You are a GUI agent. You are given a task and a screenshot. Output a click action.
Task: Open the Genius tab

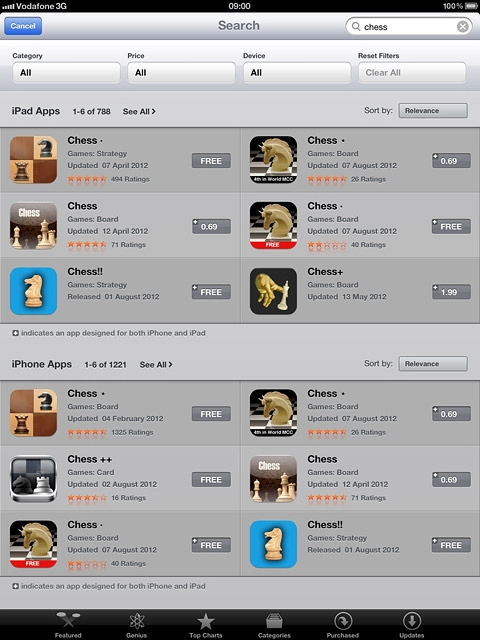(x=137, y=625)
